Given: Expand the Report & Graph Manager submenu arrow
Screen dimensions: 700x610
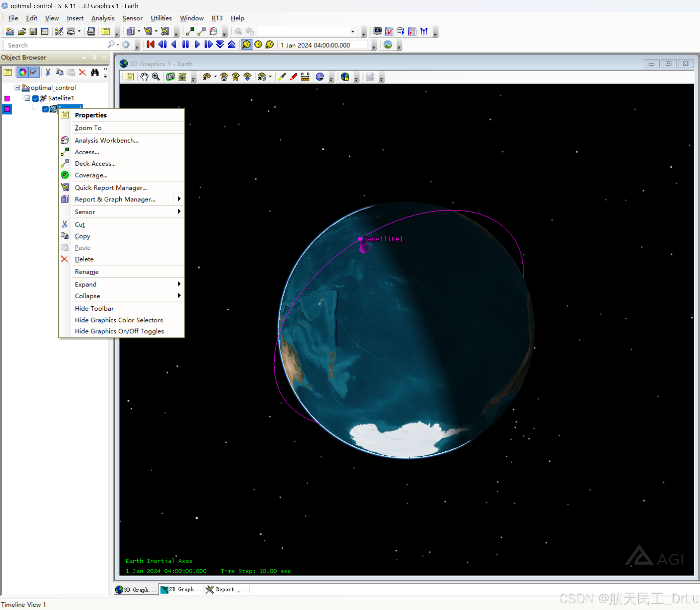Looking at the screenshot, I should [x=179, y=199].
